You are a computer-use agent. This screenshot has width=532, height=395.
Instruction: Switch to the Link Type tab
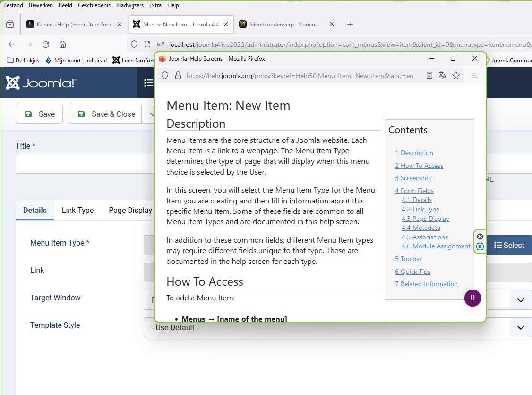(x=77, y=210)
